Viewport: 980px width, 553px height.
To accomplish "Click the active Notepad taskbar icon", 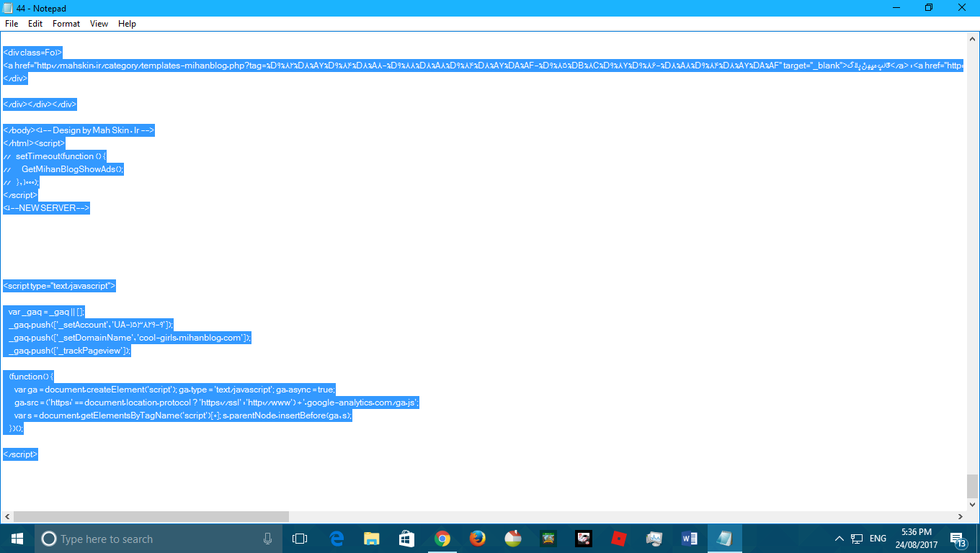I will coord(725,539).
